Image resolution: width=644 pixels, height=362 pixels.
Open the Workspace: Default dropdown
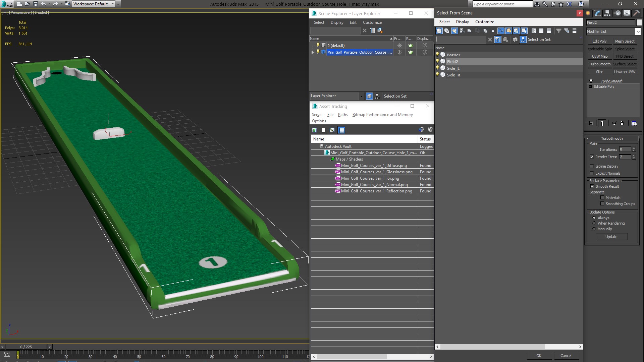click(x=113, y=4)
